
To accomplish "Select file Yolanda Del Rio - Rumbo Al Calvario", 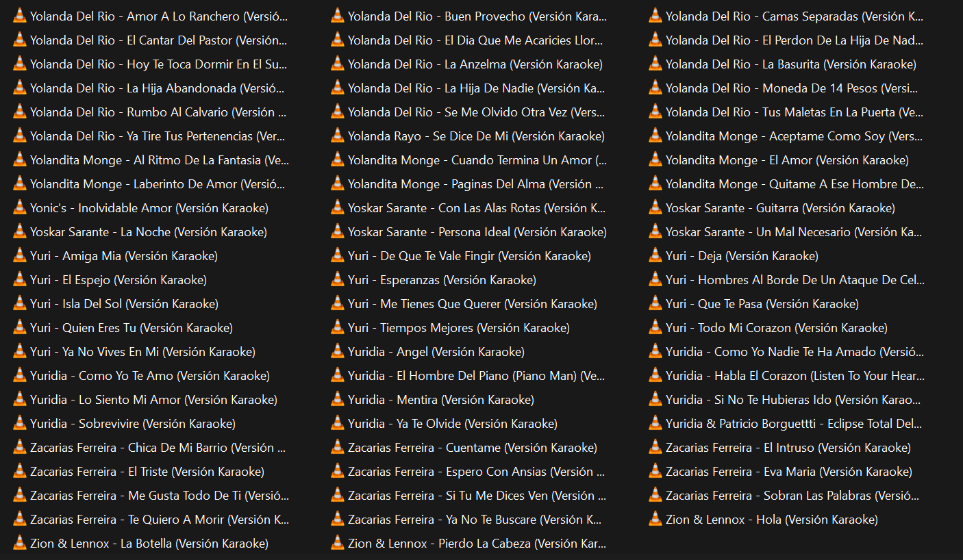I will 151,112.
